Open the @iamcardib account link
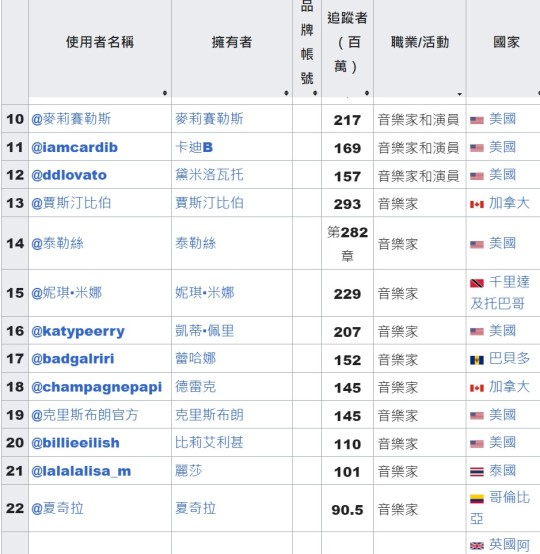The image size is (540, 554). click(74, 147)
